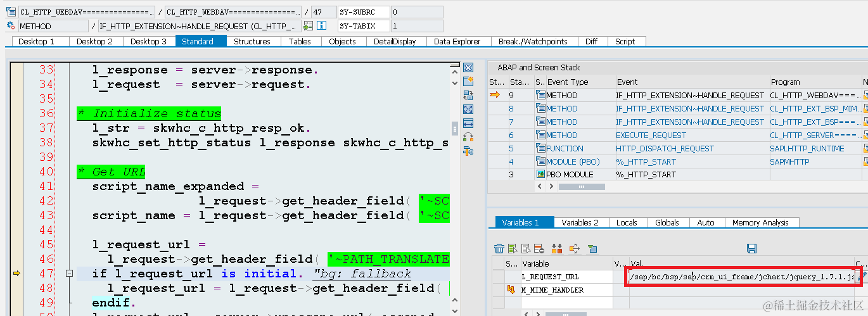
Task: Switch to the Diff tab
Action: click(591, 41)
